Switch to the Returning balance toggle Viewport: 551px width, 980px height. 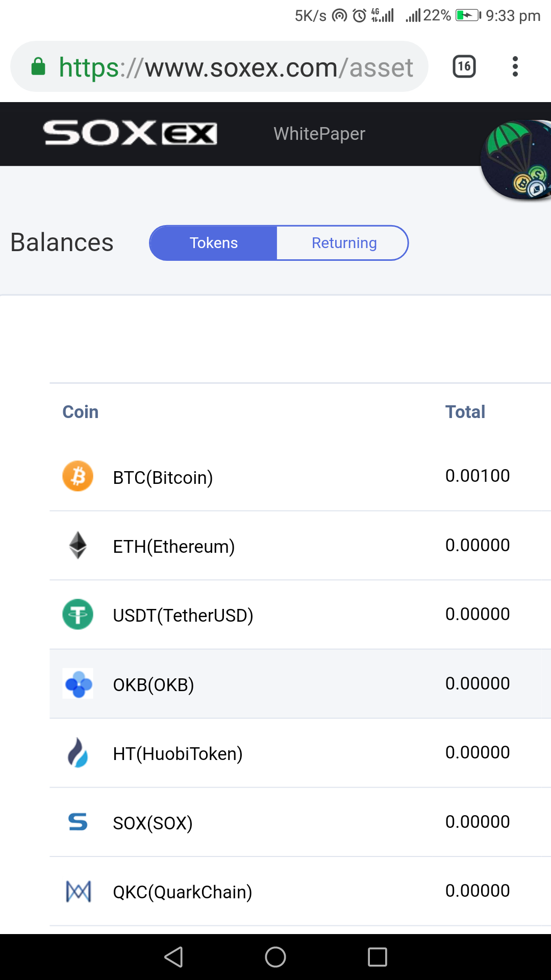point(344,243)
